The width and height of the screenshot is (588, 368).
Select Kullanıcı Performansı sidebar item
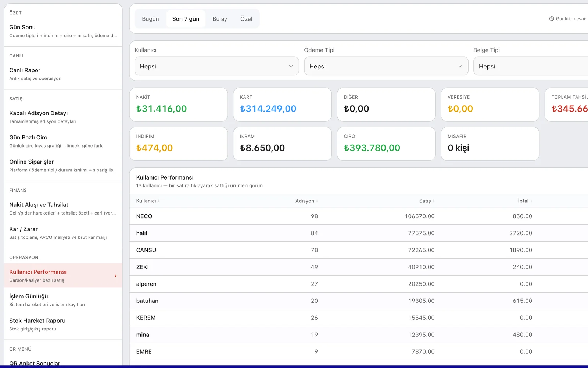63,275
